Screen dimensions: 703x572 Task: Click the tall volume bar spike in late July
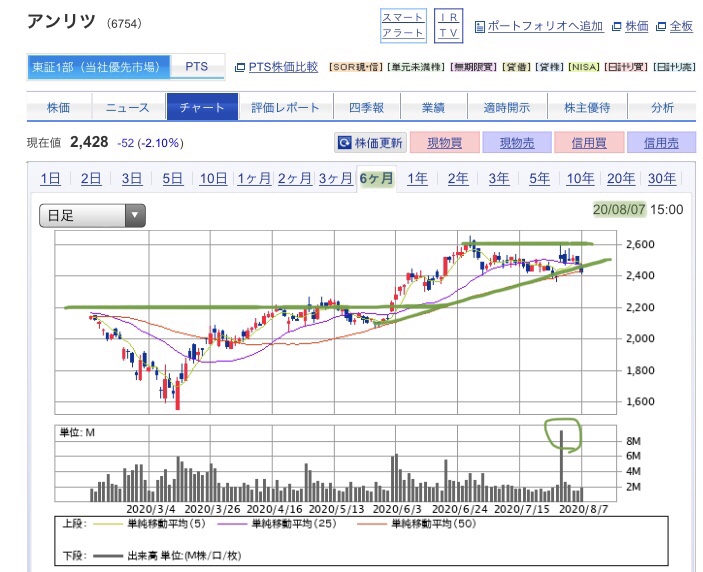click(x=561, y=465)
